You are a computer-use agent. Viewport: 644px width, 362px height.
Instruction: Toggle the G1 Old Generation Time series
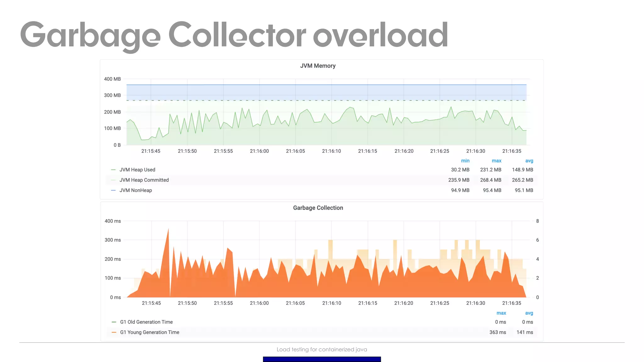[x=146, y=322]
